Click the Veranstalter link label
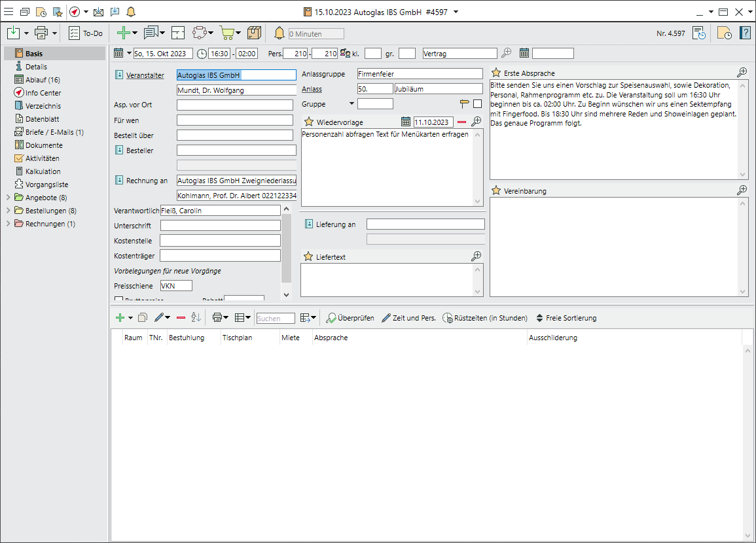Viewport: 756px width, 543px height. tap(145, 75)
